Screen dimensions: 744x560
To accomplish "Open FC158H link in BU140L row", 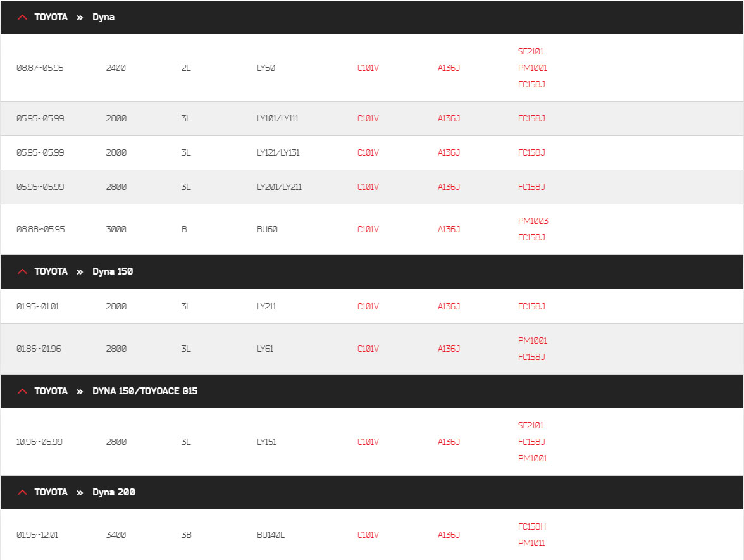I will pos(532,526).
